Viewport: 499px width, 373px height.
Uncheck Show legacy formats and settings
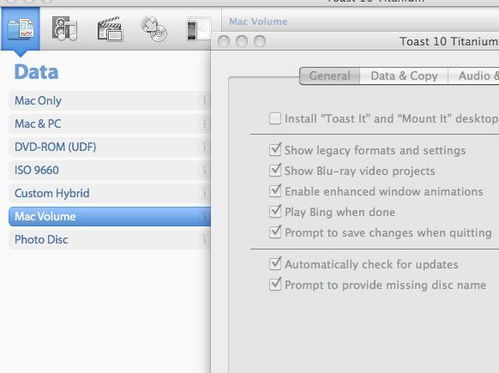(x=275, y=150)
